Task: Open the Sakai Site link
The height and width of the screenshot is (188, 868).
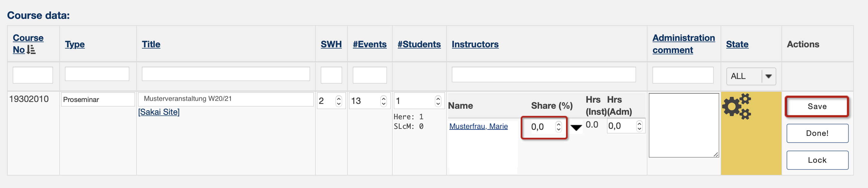Action: [x=159, y=112]
